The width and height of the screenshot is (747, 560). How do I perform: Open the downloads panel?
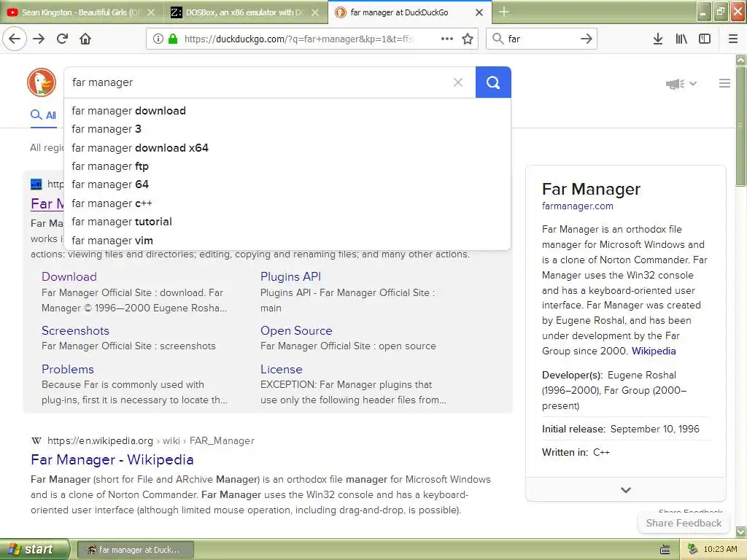point(658,39)
